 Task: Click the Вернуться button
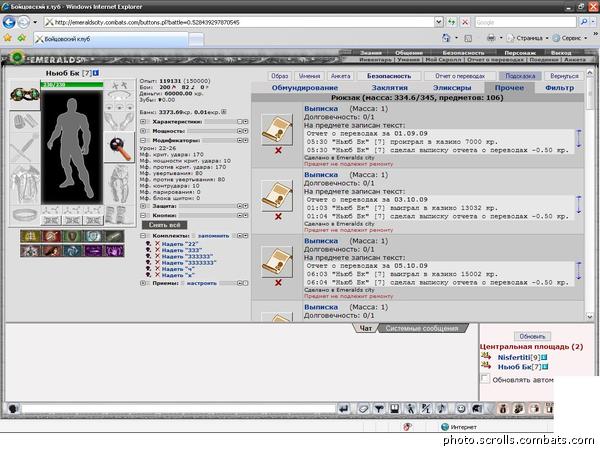pyautogui.click(x=564, y=76)
